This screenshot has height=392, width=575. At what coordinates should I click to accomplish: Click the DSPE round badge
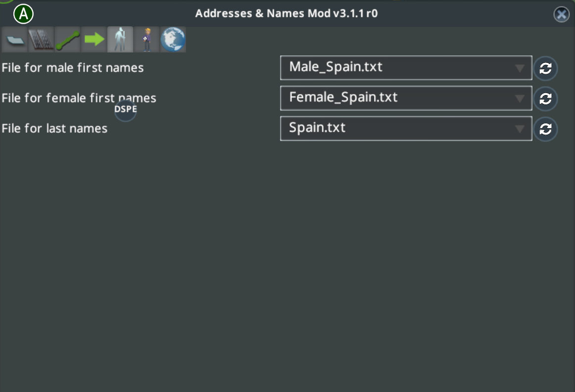(125, 110)
